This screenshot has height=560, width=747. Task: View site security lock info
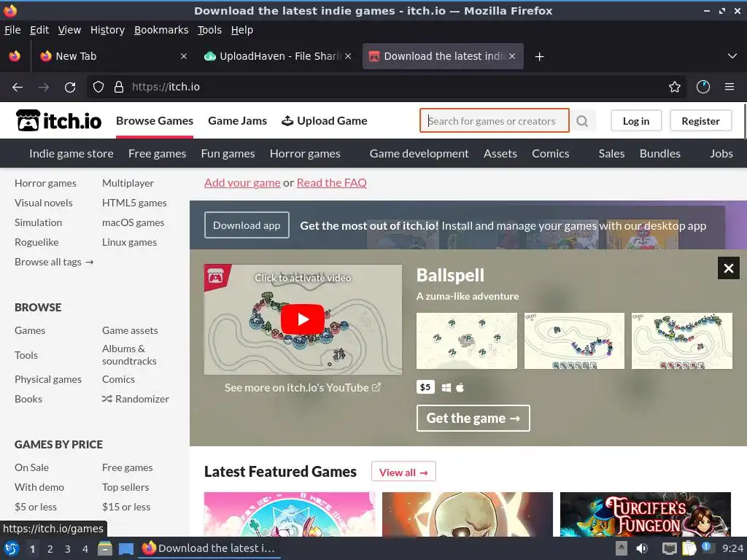coord(119,87)
